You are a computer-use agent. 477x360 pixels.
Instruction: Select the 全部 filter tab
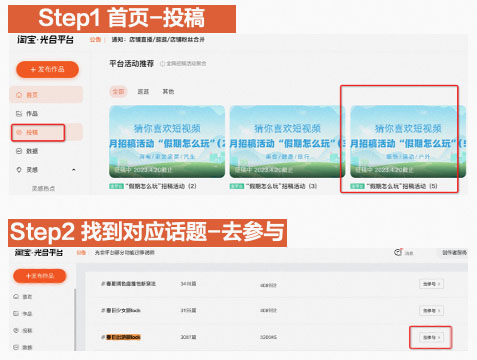(118, 91)
